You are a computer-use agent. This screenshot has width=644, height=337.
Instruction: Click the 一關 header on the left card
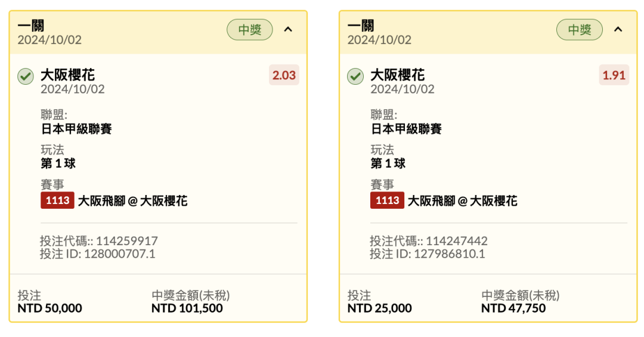(31, 26)
